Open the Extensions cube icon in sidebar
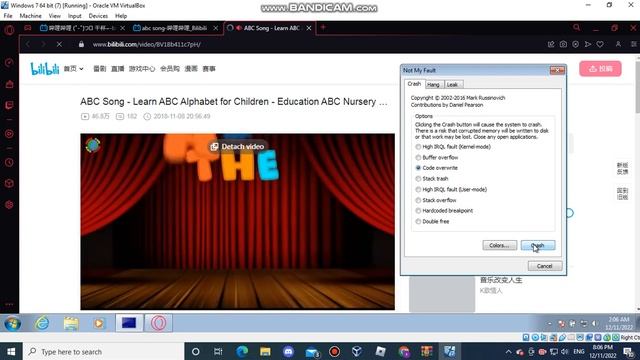 (9, 183)
